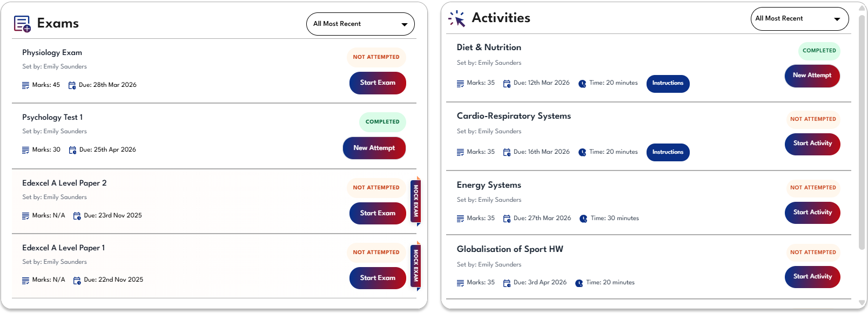The width and height of the screenshot is (868, 314).
Task: Click the Mock Exam ribbon on Paper 2
Action: [x=416, y=201]
